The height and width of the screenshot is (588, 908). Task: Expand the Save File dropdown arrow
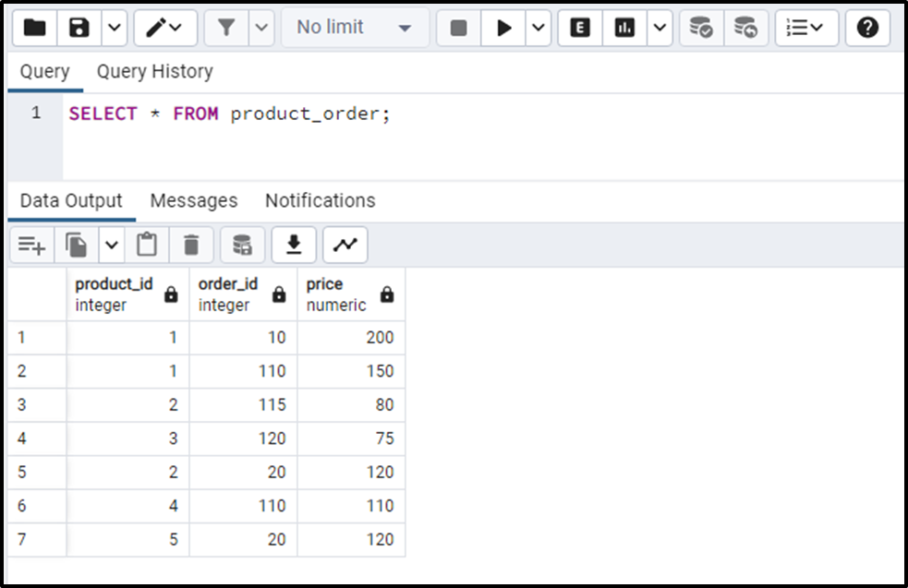click(x=113, y=28)
